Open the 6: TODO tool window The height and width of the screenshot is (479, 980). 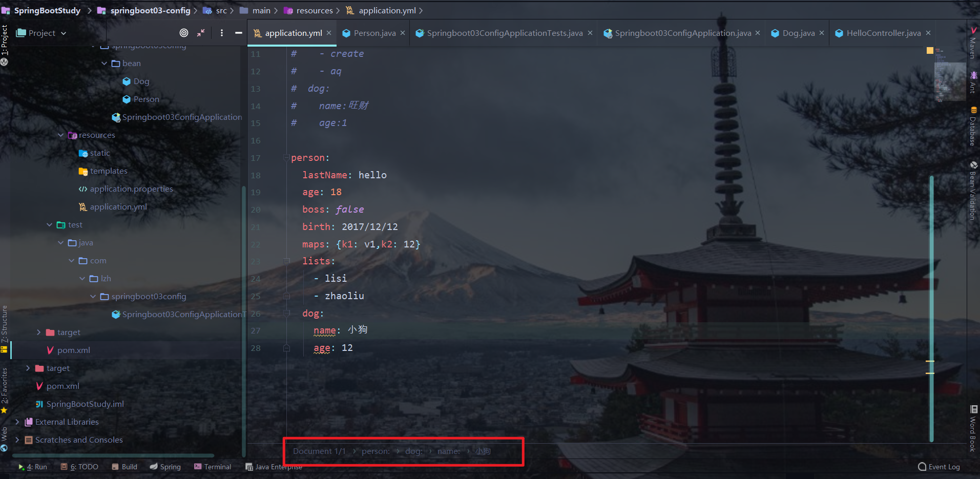79,467
